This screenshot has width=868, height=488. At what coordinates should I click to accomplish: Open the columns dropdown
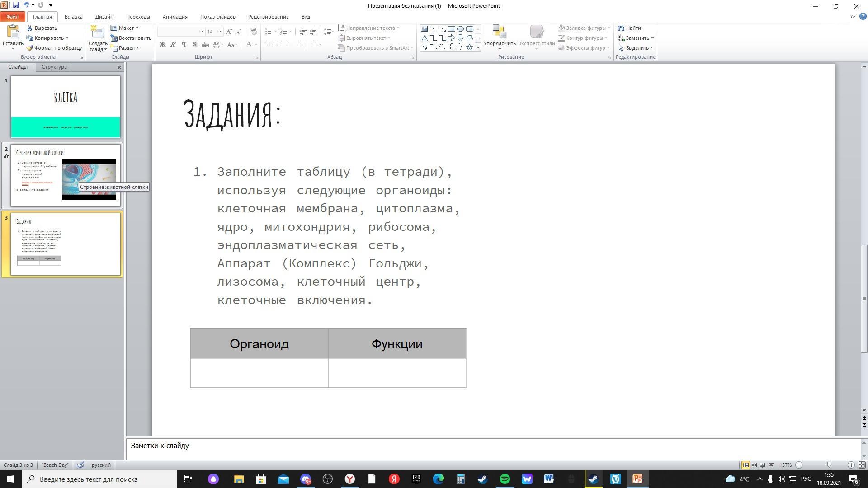(x=316, y=44)
